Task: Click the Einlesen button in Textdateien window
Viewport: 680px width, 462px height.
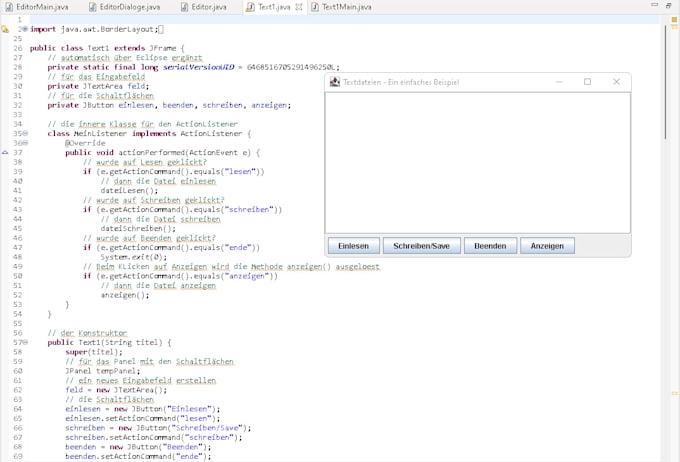Action: 353,246
